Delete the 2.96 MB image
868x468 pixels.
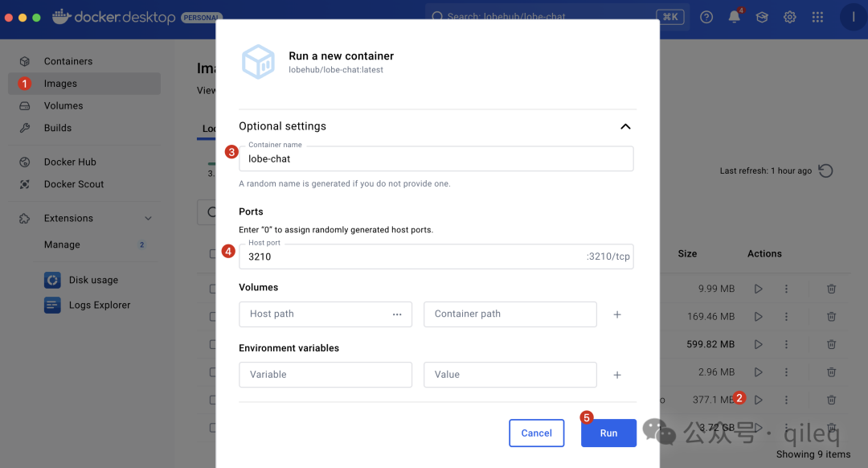pos(832,372)
